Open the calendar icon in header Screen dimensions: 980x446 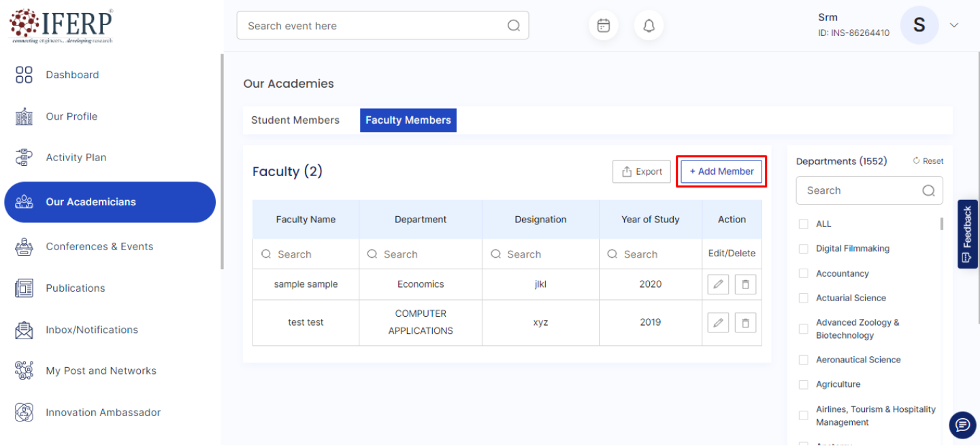603,26
